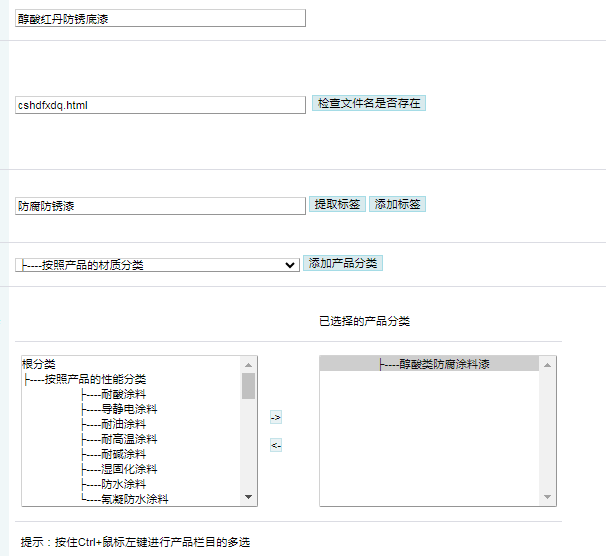Select 导静电涂料 in the category list
Viewport: 606px width, 556px height.
click(x=129, y=409)
